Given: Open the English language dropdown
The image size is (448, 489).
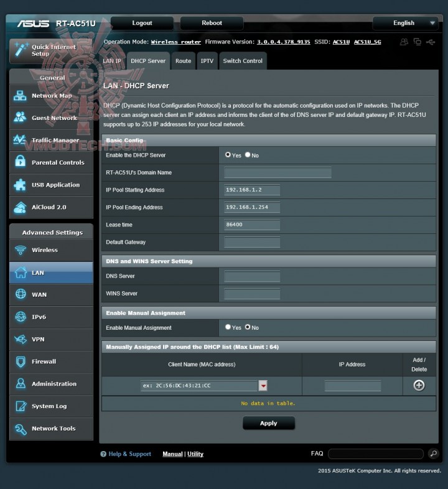Looking at the screenshot, I should (406, 23).
